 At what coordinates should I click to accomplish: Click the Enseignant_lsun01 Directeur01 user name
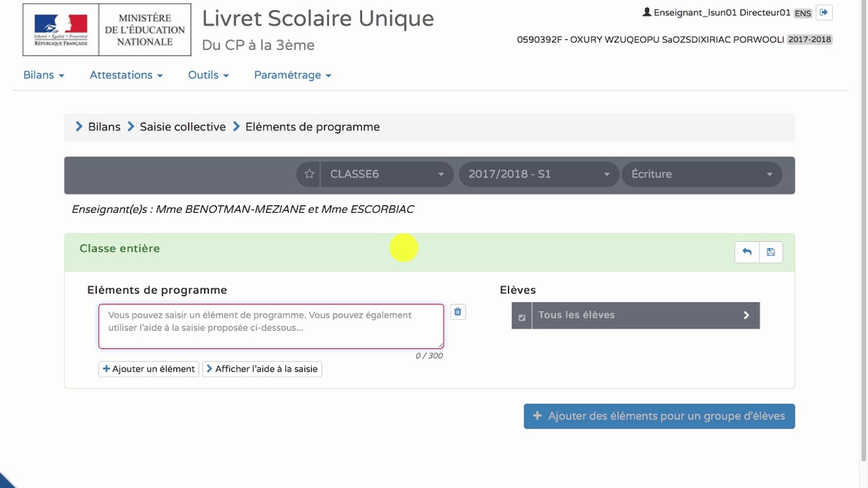pyautogui.click(x=722, y=12)
